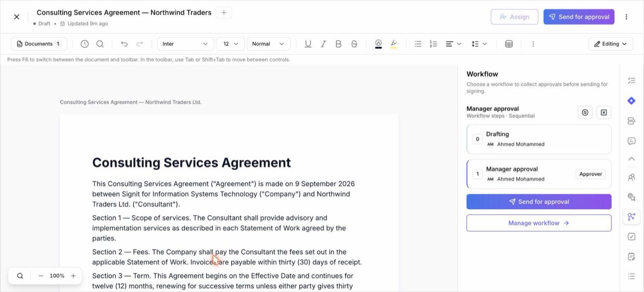
Task: Open the recipients people sidebar icon
Action: (x=632, y=177)
